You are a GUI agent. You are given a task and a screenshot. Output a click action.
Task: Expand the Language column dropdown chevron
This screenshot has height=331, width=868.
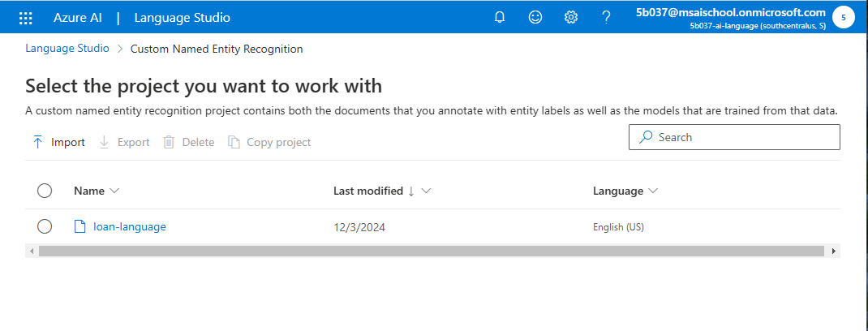[653, 191]
